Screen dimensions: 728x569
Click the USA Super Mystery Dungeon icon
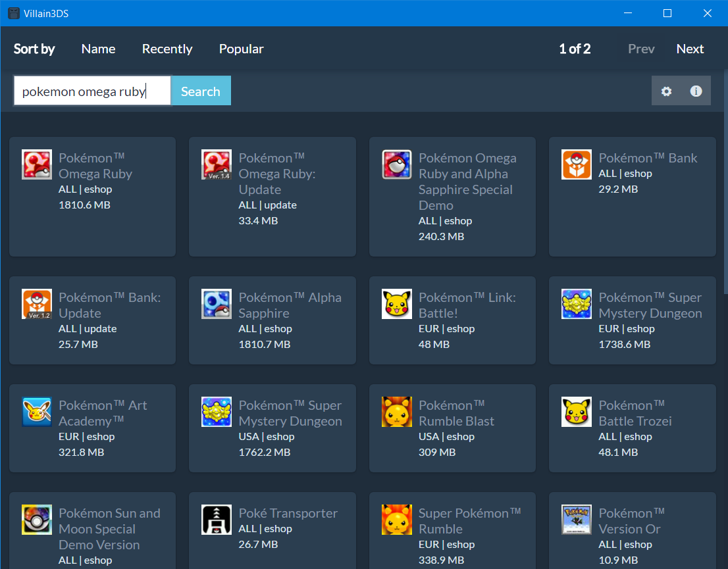(x=217, y=412)
